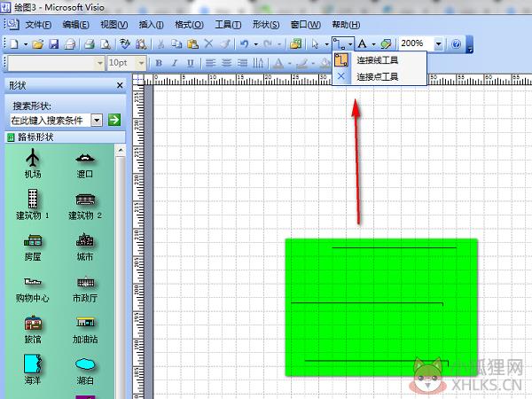Open the 10pt font size dropdown

140,63
